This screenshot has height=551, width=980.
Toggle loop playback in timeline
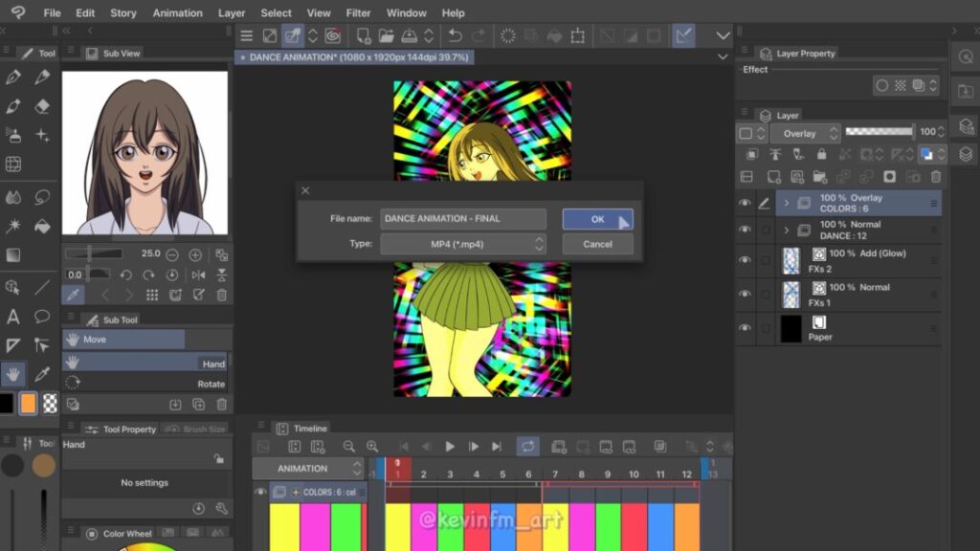pos(528,446)
